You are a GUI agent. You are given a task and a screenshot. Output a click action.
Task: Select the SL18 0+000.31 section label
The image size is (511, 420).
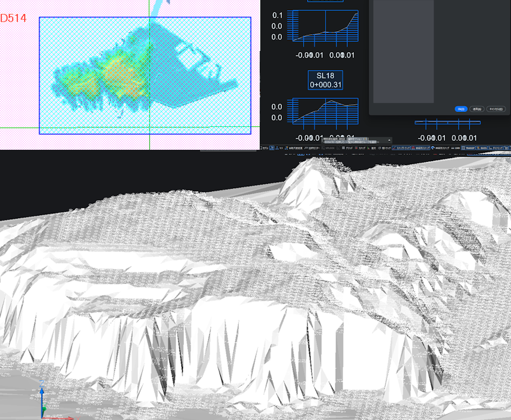[x=325, y=80]
